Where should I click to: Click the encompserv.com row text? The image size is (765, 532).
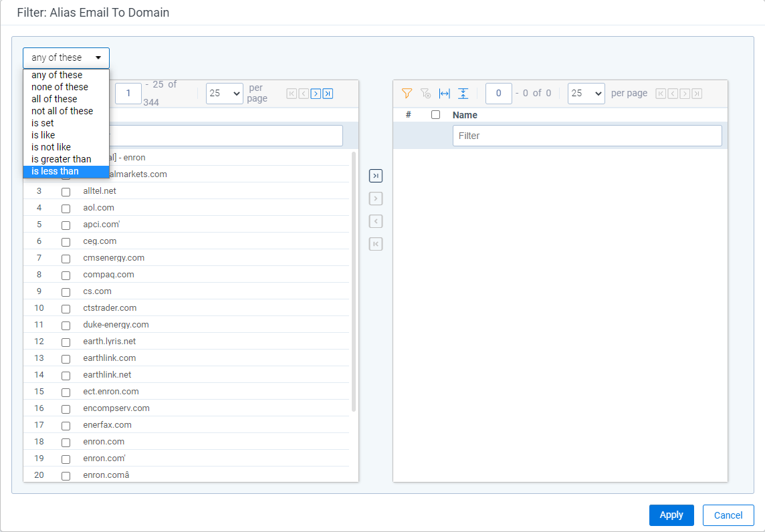coord(116,408)
